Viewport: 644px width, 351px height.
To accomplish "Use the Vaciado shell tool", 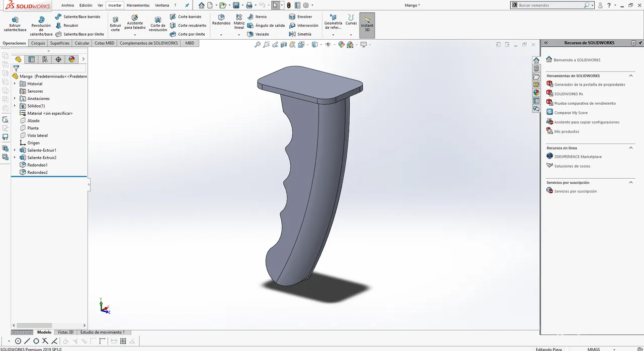I will 259,34.
